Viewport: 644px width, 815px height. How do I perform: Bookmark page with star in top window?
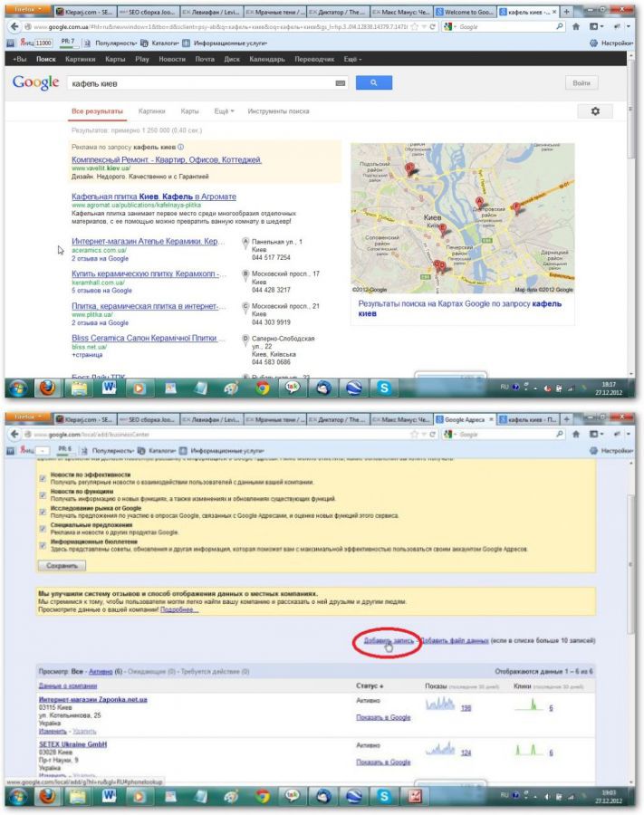tap(416, 26)
